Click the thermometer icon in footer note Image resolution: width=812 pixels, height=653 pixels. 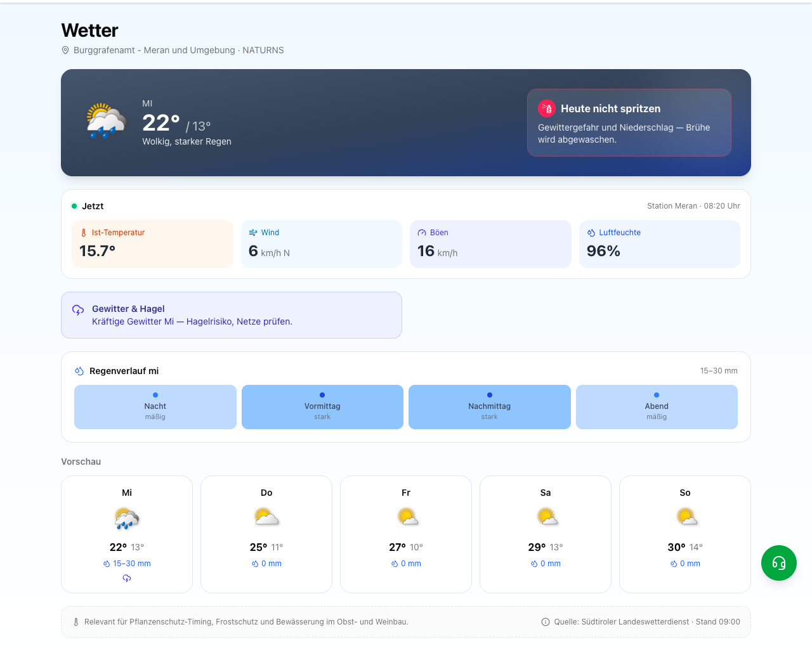point(76,622)
